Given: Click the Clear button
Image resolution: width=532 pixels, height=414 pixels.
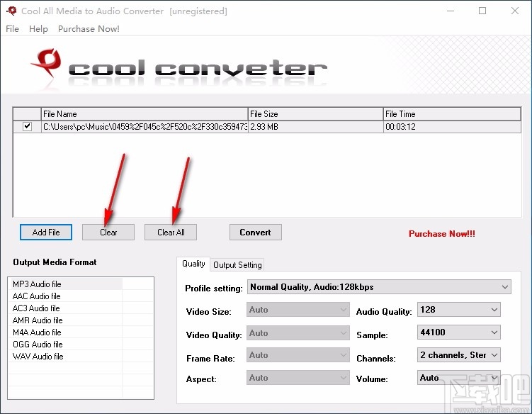Looking at the screenshot, I should click(x=108, y=233).
